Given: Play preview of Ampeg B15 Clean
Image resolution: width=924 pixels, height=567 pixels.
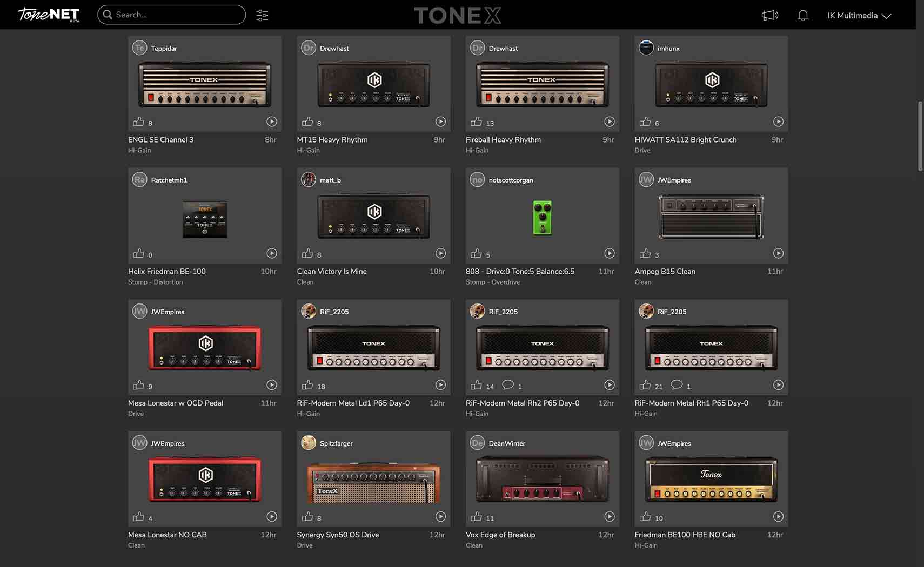Looking at the screenshot, I should [x=778, y=253].
